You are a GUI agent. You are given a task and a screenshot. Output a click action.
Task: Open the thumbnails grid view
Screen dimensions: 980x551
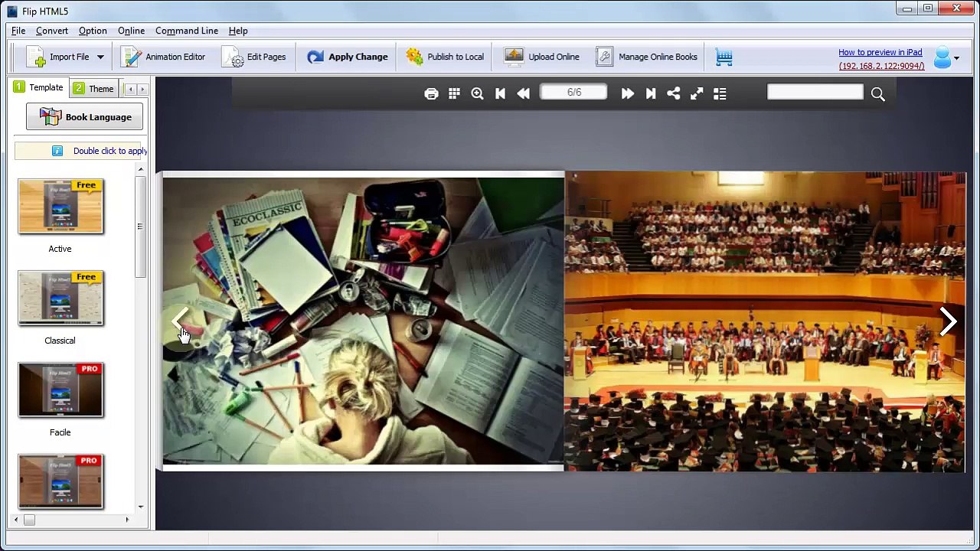tap(454, 93)
